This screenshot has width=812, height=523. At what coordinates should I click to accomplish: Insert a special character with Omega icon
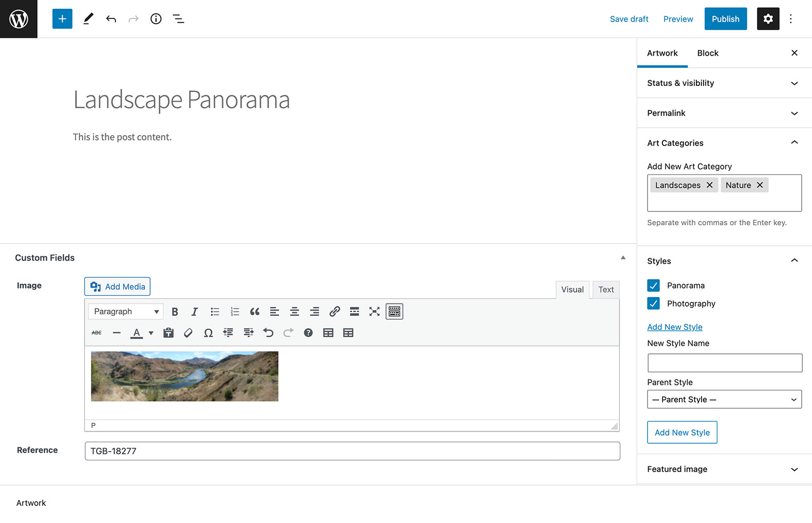(x=208, y=333)
